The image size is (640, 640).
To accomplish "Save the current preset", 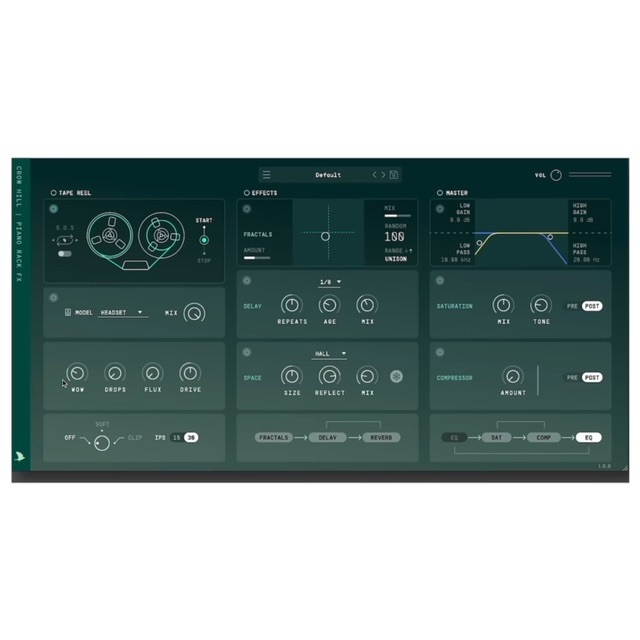I will (x=394, y=175).
